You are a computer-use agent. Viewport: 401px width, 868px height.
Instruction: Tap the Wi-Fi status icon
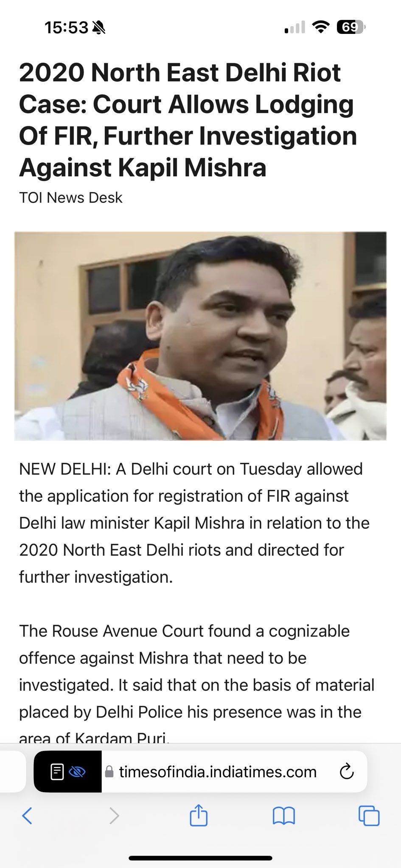point(320,27)
